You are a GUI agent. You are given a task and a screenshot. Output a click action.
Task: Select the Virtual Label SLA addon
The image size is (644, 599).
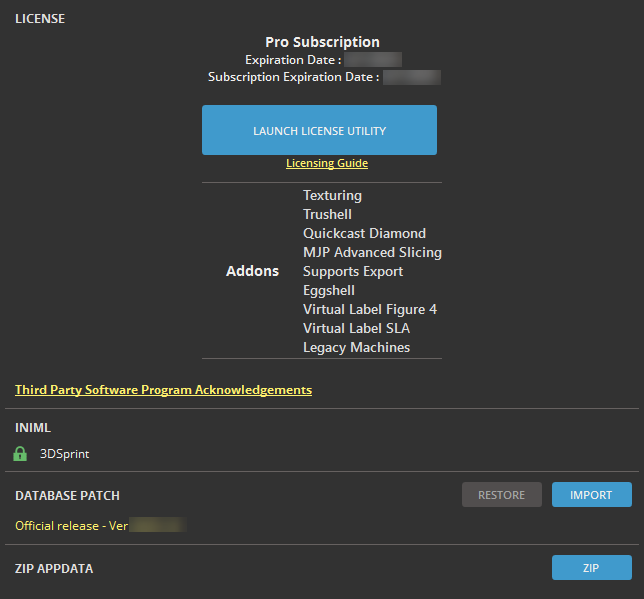(x=356, y=328)
